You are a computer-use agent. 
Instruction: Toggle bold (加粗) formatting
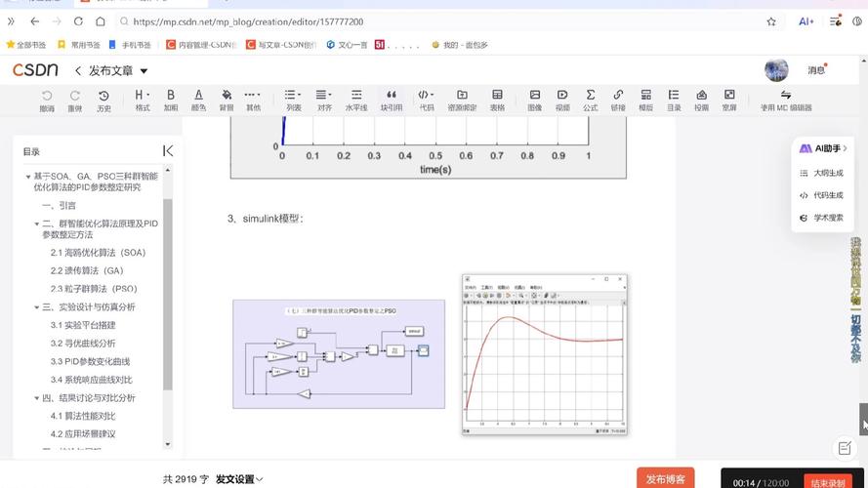pos(171,101)
